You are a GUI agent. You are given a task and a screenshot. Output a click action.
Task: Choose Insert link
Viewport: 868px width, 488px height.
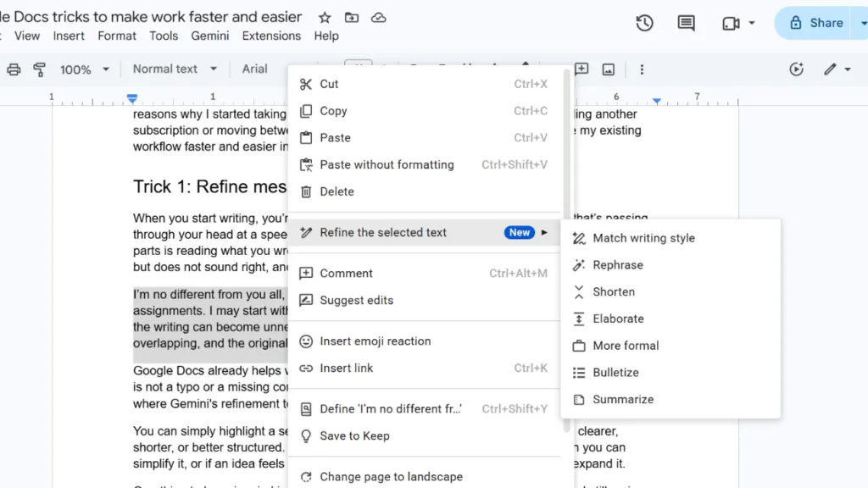pos(424,368)
